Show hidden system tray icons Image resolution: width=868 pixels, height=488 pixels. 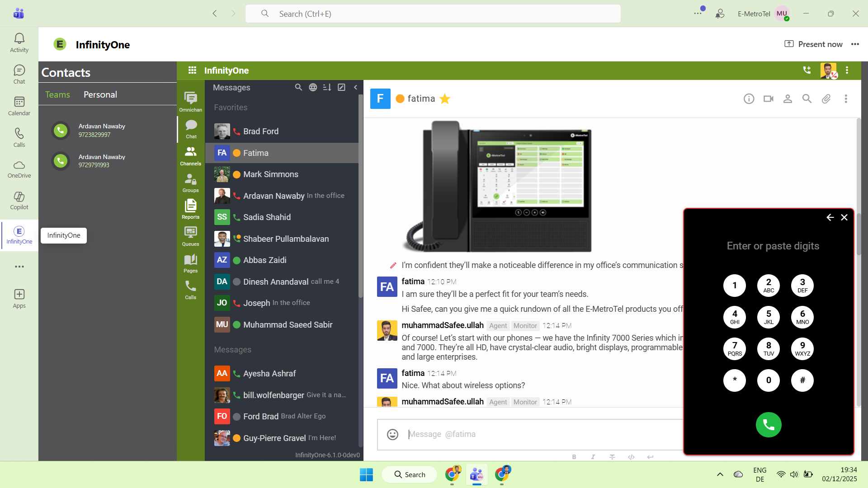[720, 474]
